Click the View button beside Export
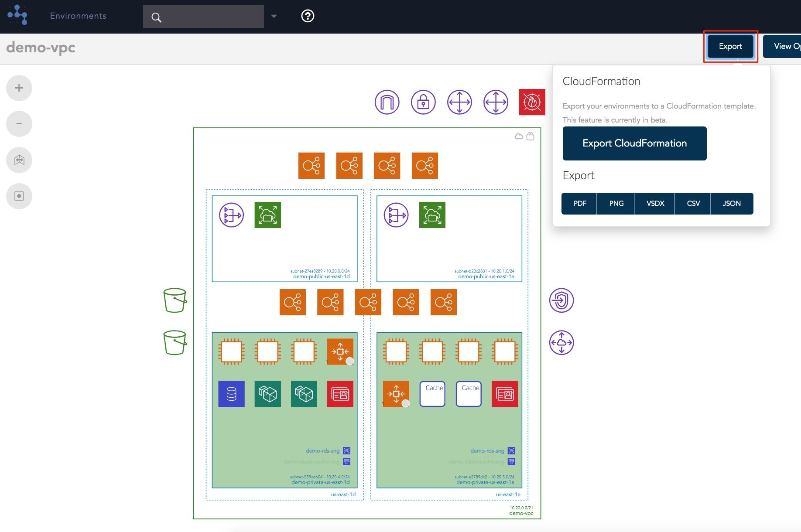 point(783,46)
